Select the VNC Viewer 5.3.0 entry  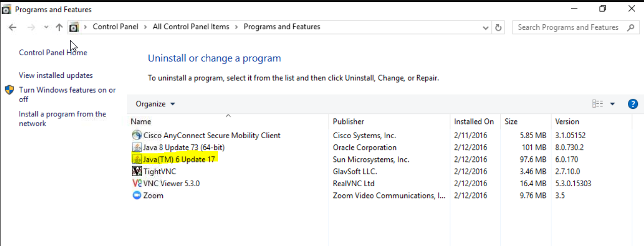pos(171,183)
